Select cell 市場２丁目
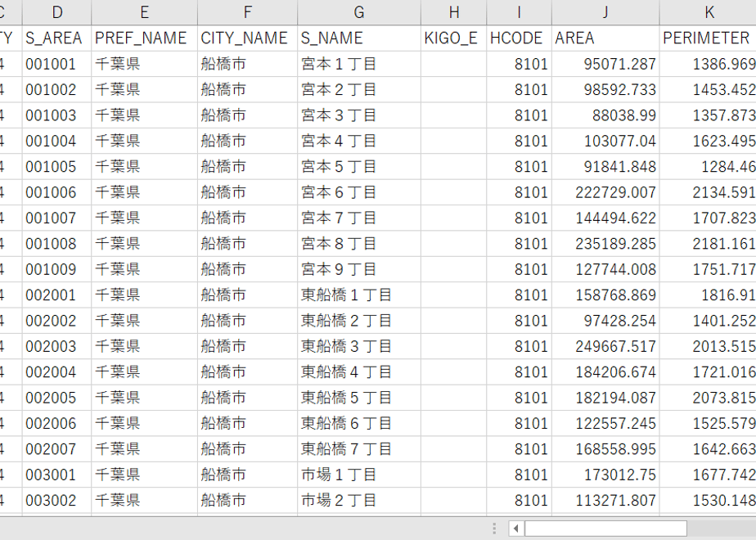 pyautogui.click(x=359, y=500)
